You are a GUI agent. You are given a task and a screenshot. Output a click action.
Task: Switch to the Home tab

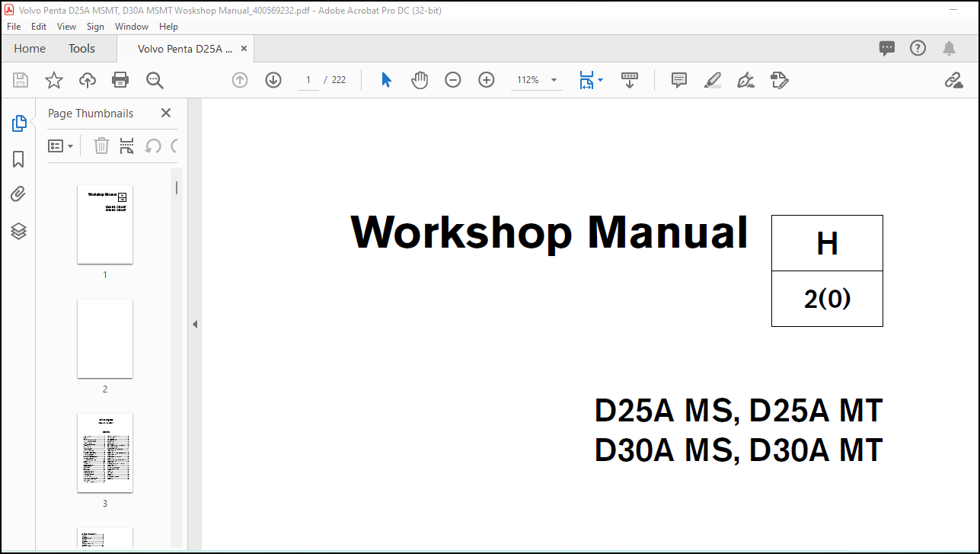coord(30,49)
